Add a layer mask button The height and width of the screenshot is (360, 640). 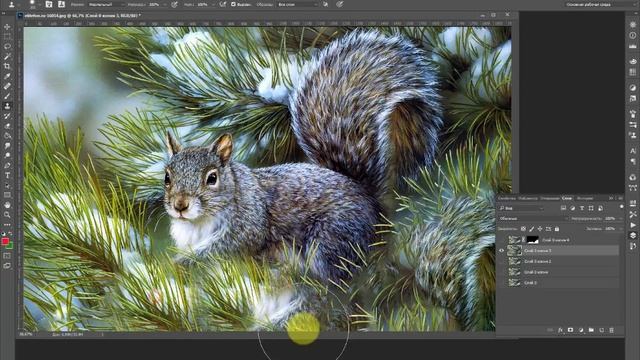tap(571, 330)
